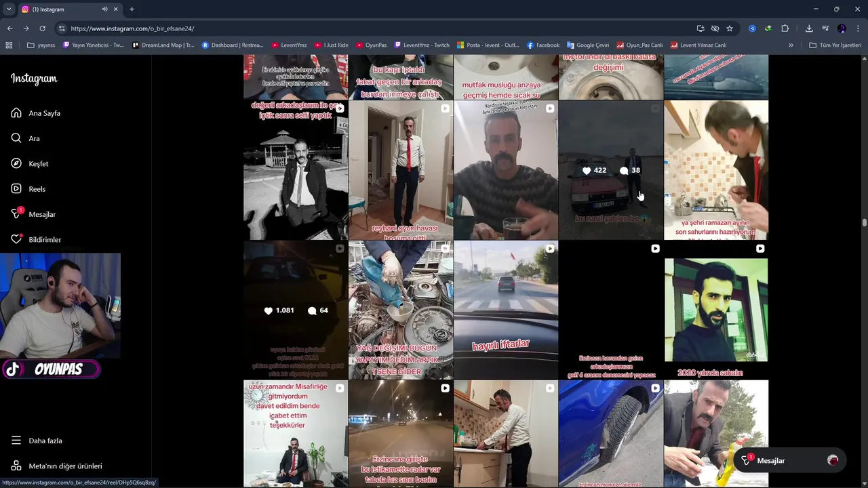Open reyhani oyun havası post
The height and width of the screenshot is (488, 868).
point(401,170)
